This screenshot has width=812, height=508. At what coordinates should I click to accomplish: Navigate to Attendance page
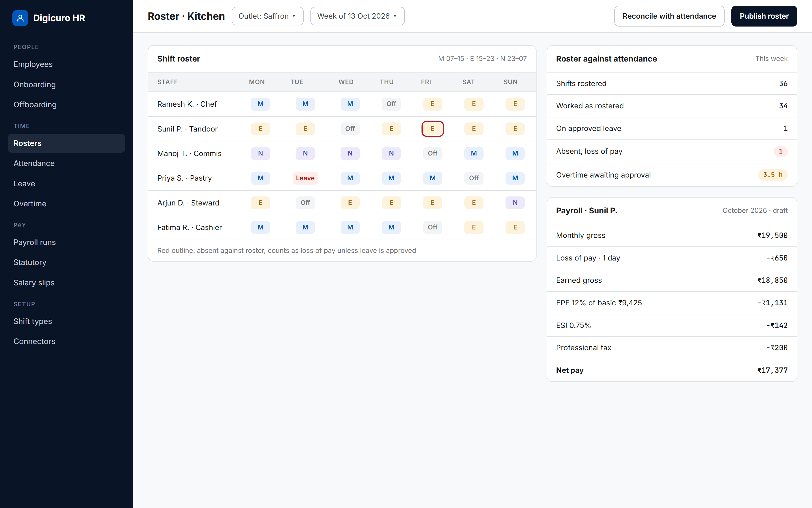[x=67, y=163]
